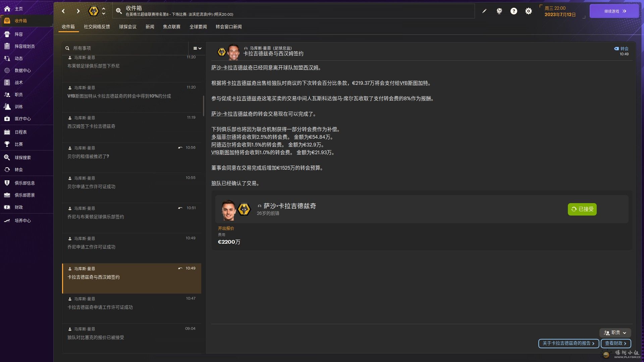
Task: Open 医疗中心 medical centre icon
Action: point(7,119)
